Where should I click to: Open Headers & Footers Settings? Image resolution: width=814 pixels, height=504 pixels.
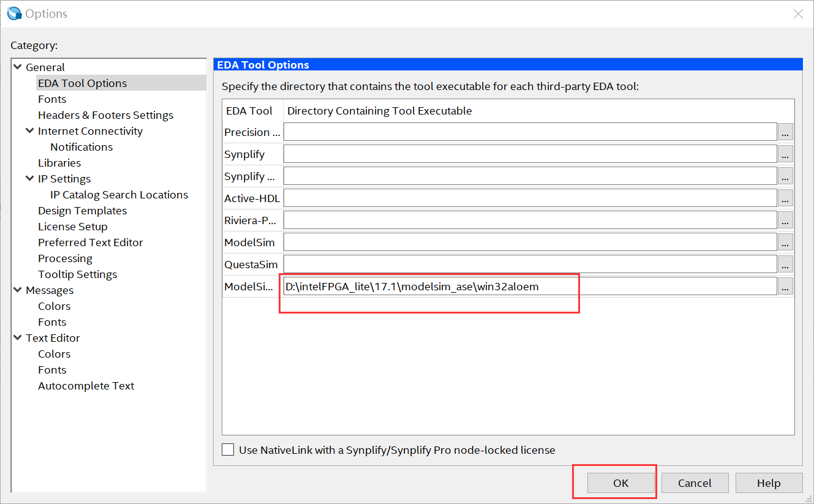pyautogui.click(x=105, y=115)
